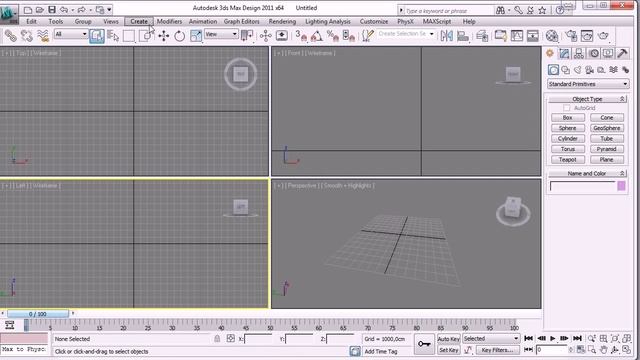Open the Create menu
This screenshot has height=360, width=640.
(x=139, y=21)
